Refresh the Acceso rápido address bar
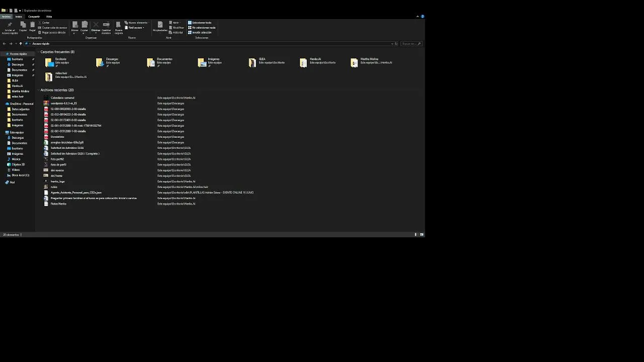 tap(396, 44)
